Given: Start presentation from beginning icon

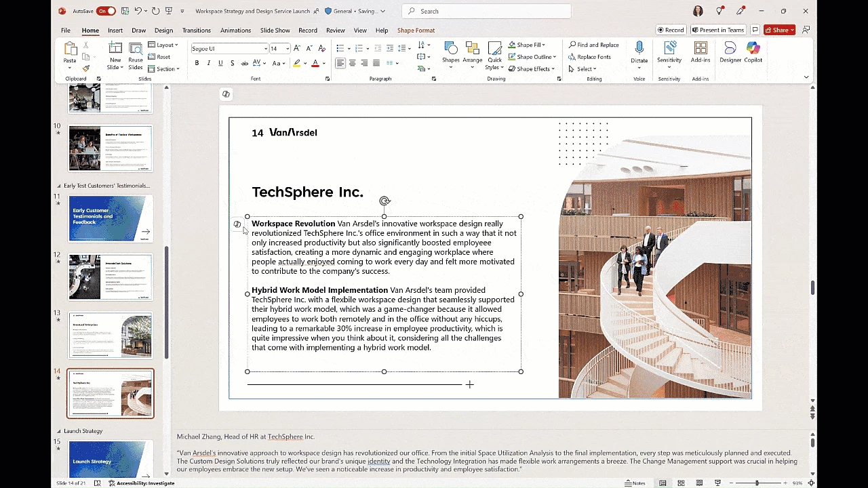Looking at the screenshot, I should 170,11.
